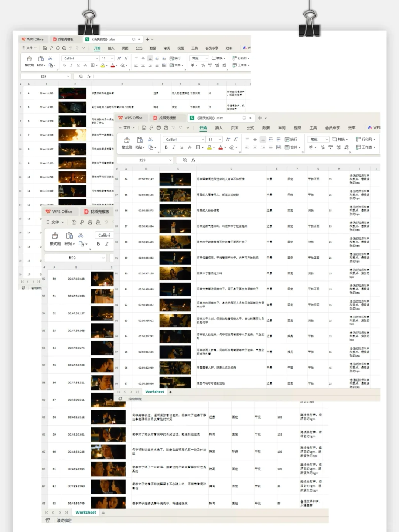Click the red font color A in top-left window

click(112, 65)
